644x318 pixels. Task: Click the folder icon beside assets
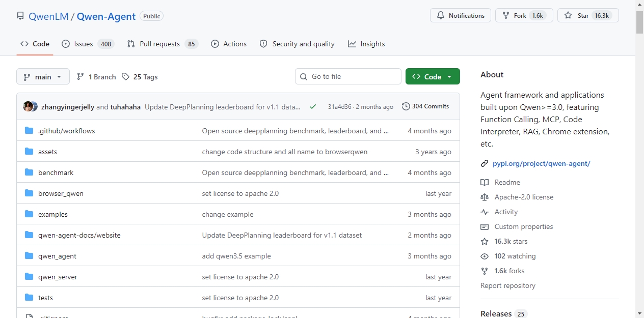coord(29,152)
